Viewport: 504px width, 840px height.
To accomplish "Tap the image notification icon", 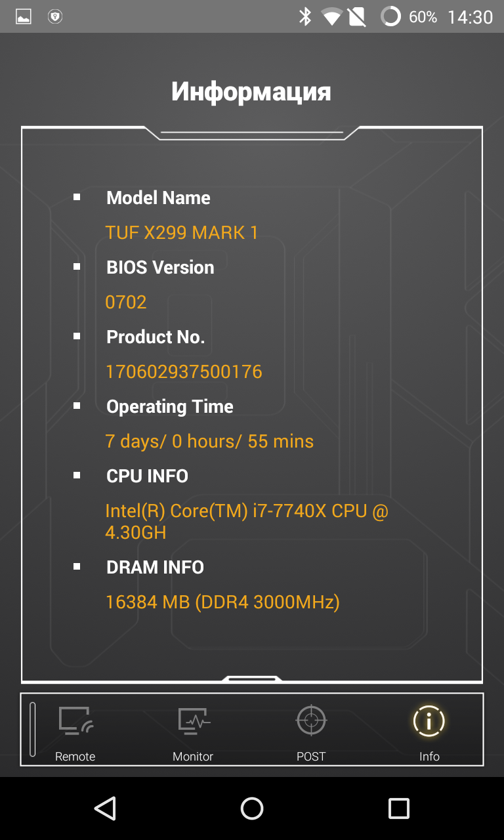I will pyautogui.click(x=24, y=17).
